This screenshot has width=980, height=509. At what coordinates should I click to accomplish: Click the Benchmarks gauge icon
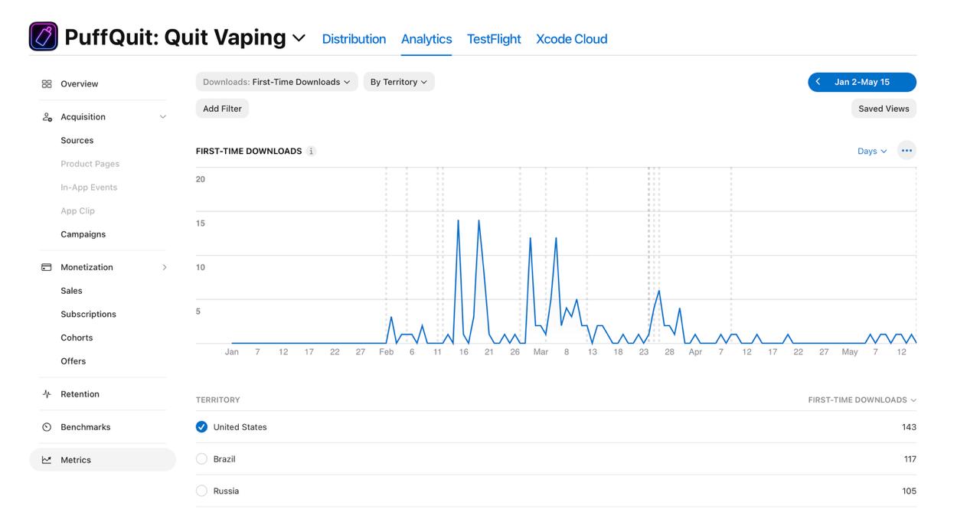[47, 427]
